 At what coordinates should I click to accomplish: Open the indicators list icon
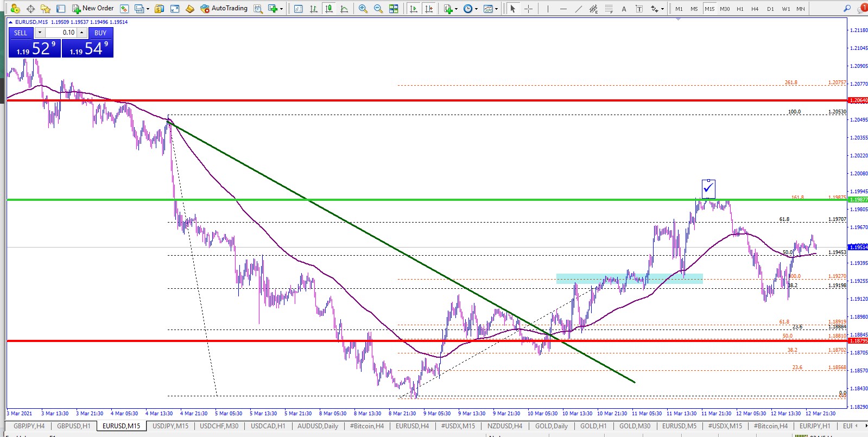[448, 9]
